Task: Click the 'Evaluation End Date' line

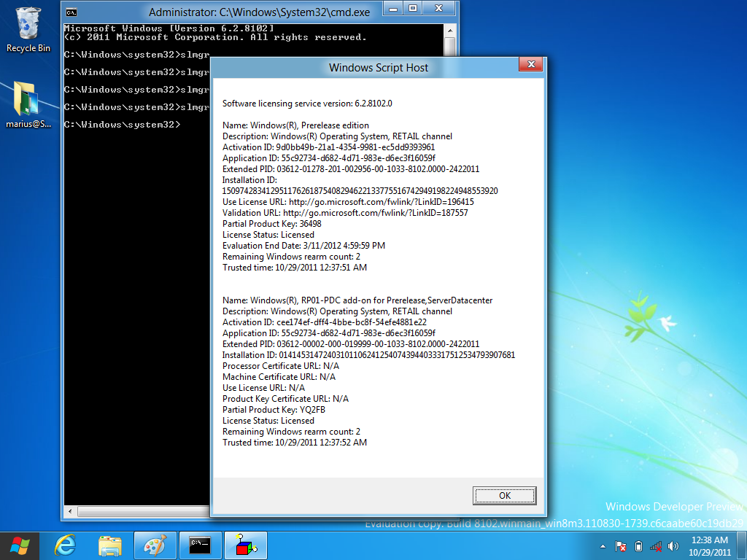Action: pos(303,246)
